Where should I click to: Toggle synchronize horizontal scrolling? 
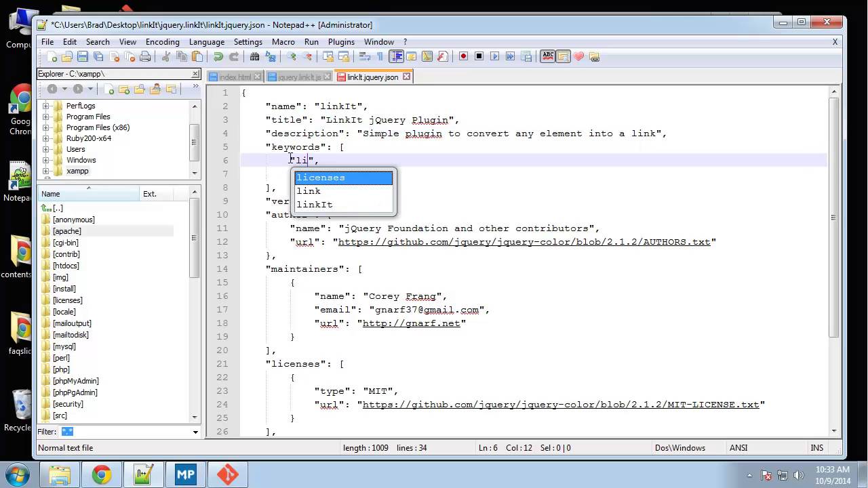(344, 56)
